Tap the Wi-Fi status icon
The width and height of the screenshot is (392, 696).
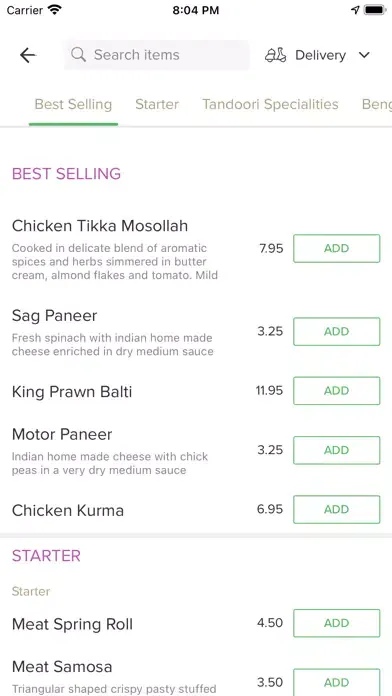pos(55,9)
